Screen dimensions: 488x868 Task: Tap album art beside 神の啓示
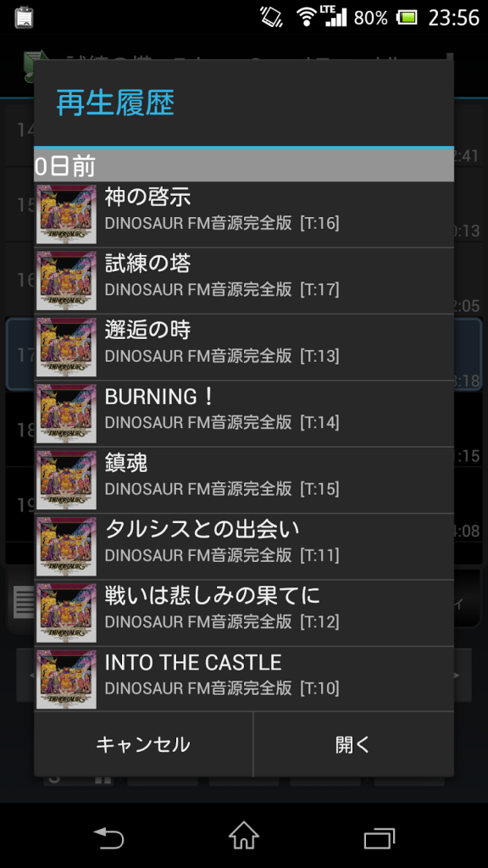[66, 214]
